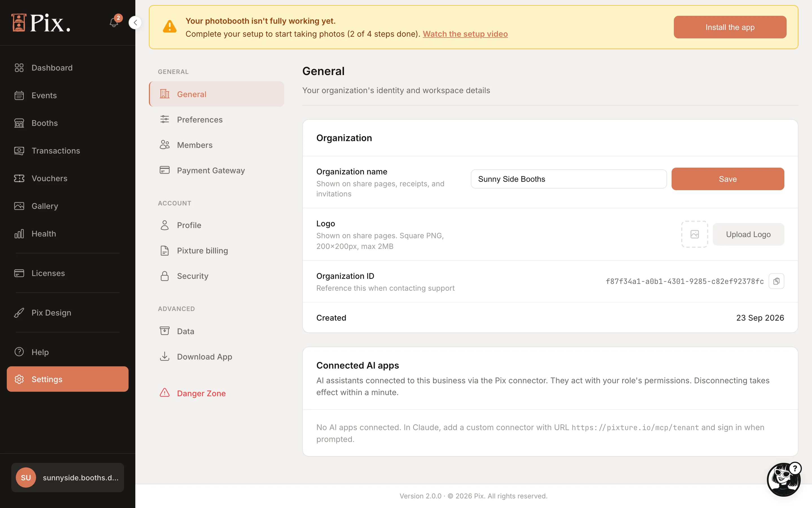
Task: Open the notifications bell
Action: [114, 23]
